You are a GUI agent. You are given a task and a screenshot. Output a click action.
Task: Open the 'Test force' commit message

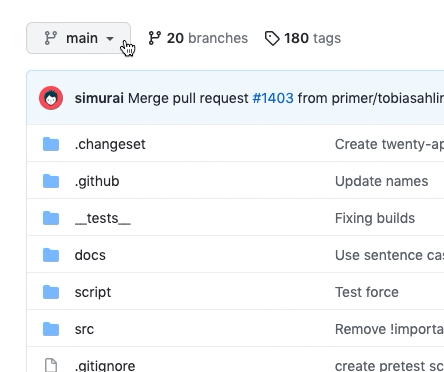[367, 292]
